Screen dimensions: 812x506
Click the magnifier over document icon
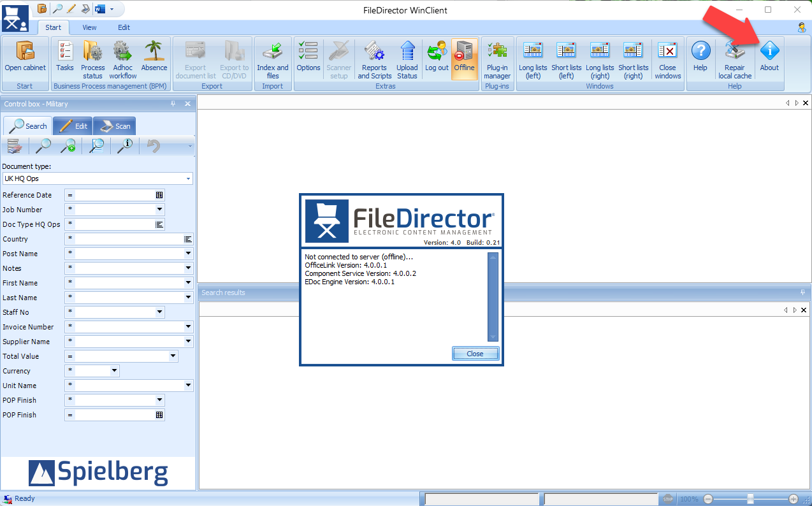[96, 146]
